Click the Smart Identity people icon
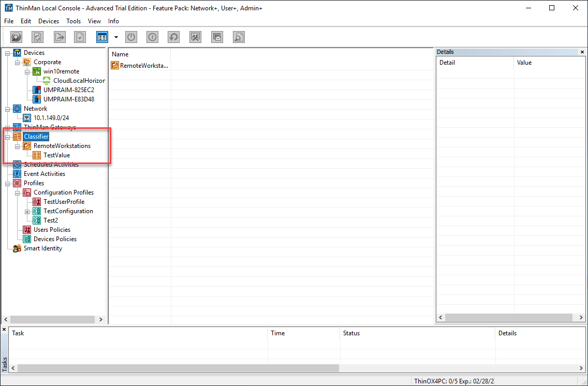The width and height of the screenshot is (588, 386). (17, 248)
